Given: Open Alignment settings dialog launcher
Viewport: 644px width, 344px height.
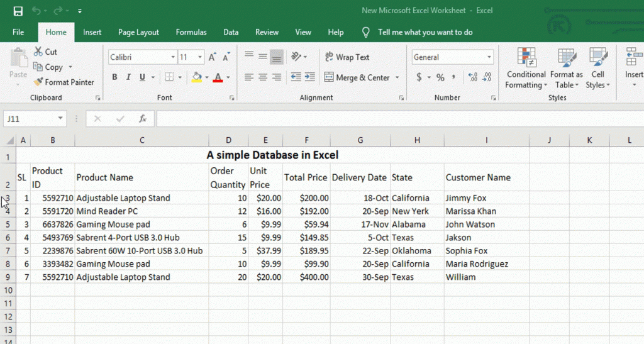Looking at the screenshot, I should [401, 97].
